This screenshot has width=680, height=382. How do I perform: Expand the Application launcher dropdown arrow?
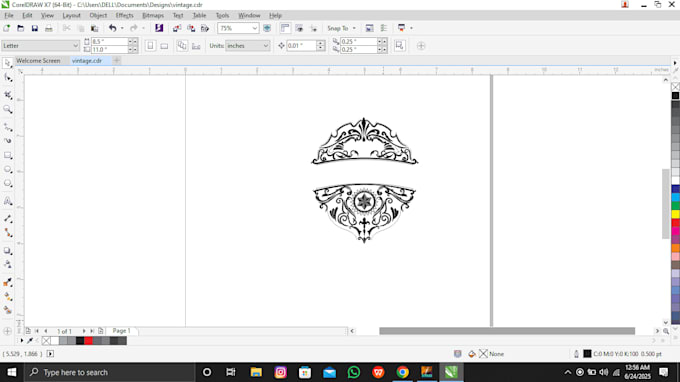tap(411, 28)
